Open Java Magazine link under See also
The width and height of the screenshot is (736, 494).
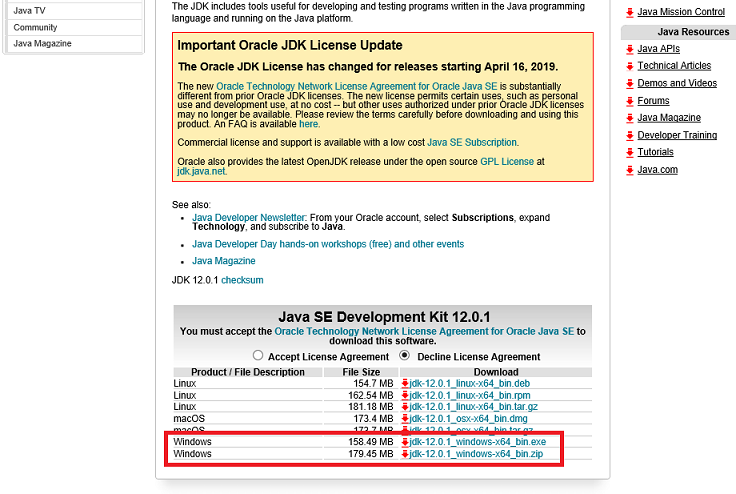(x=223, y=261)
